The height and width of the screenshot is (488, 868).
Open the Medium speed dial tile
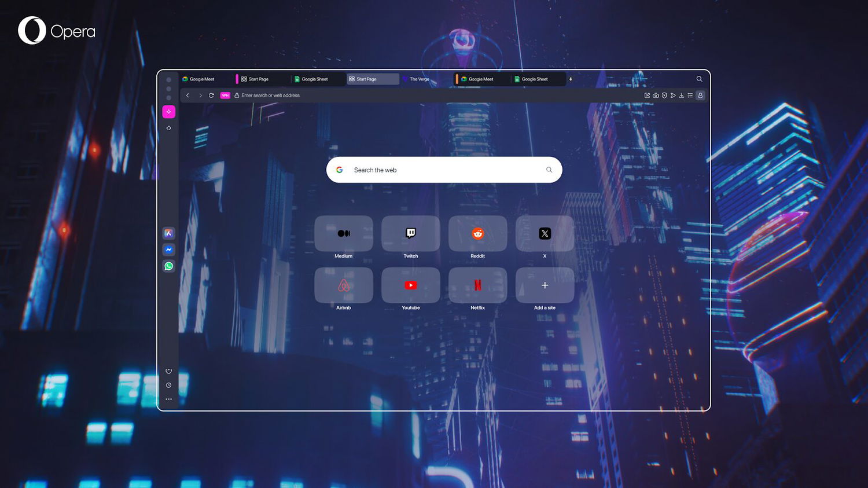[344, 233]
